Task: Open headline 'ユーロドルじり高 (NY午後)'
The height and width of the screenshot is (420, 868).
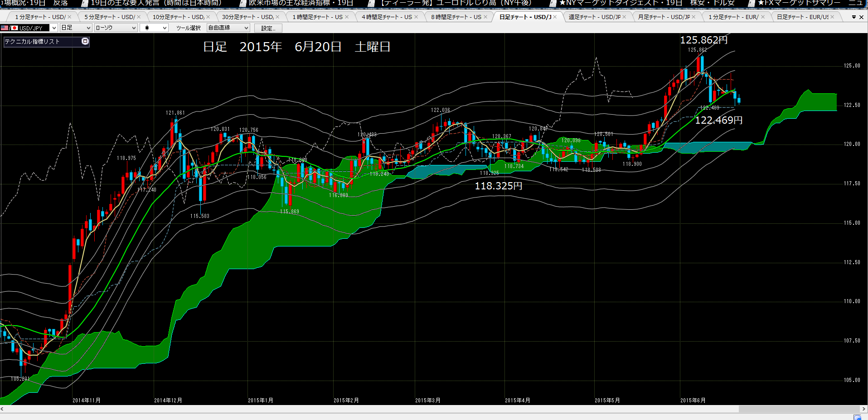Action: [455, 3]
